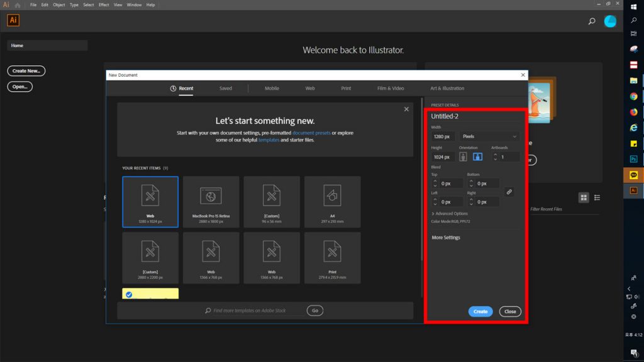Select the A4 297 x 210 mm preset
This screenshot has width=644, height=362.
[332, 202]
